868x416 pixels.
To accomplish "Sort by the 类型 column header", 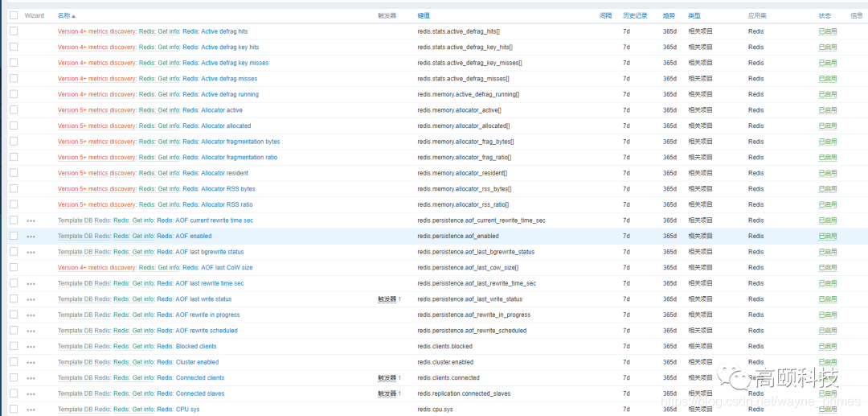I will coord(694,16).
